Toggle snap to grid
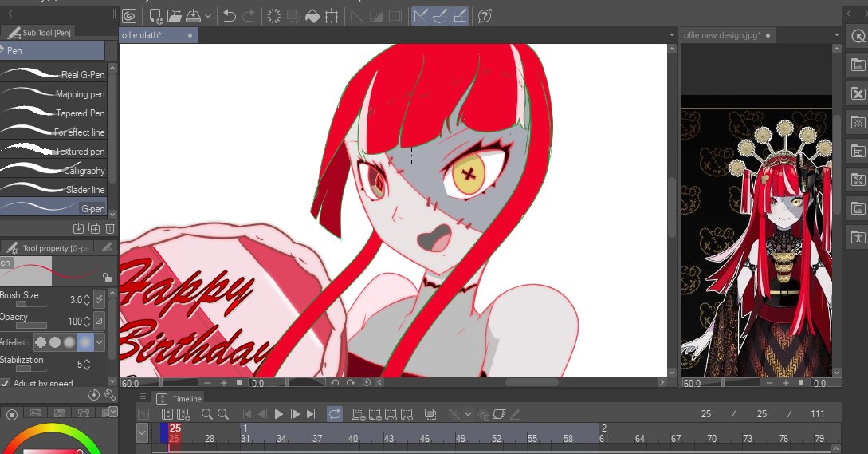The image size is (868, 454). (x=459, y=16)
